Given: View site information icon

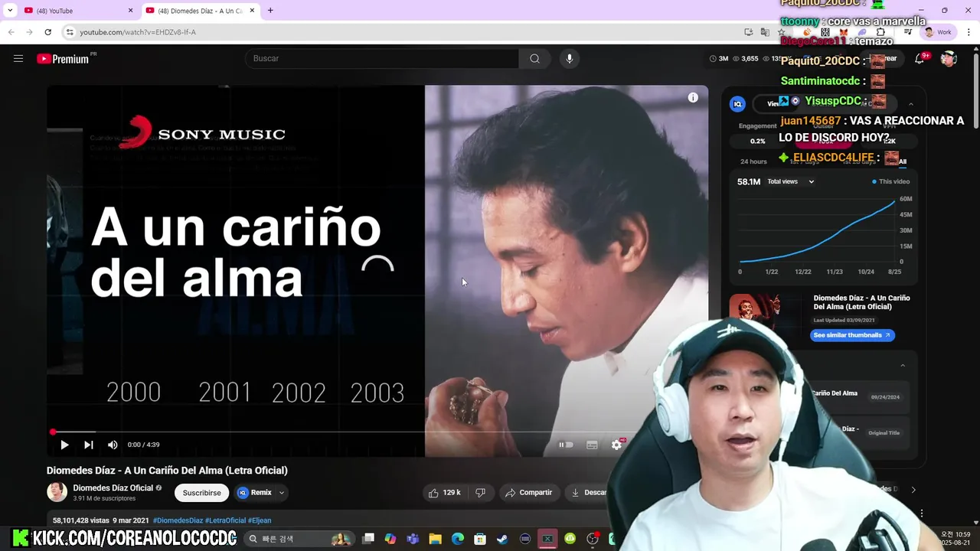Looking at the screenshot, I should click(x=70, y=32).
